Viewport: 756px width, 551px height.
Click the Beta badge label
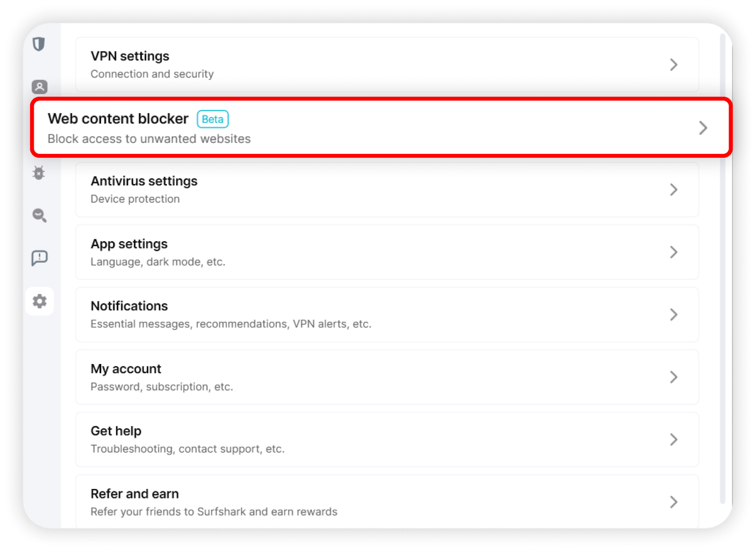click(213, 119)
